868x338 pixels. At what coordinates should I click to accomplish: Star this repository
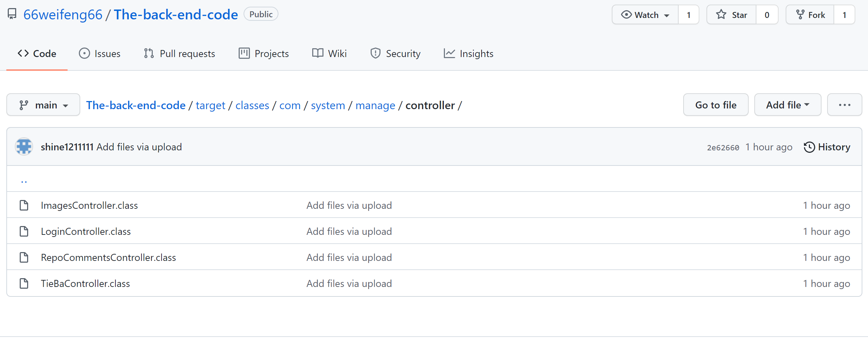click(731, 15)
